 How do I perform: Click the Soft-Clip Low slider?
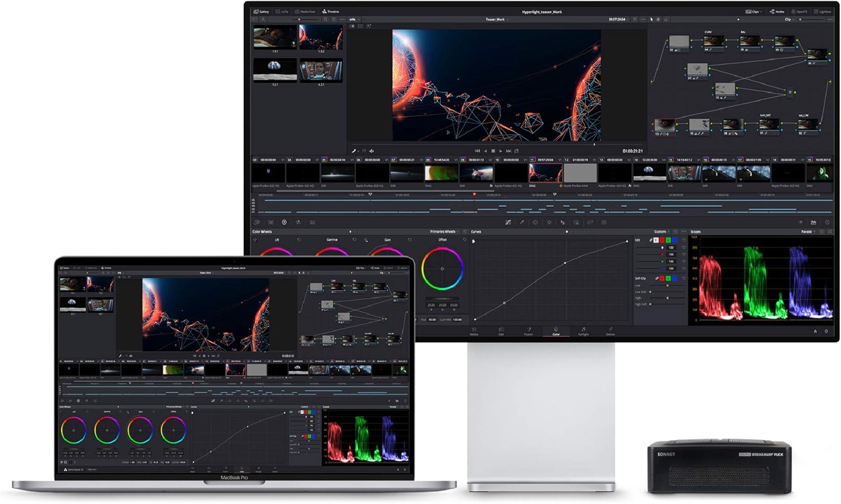click(x=667, y=285)
